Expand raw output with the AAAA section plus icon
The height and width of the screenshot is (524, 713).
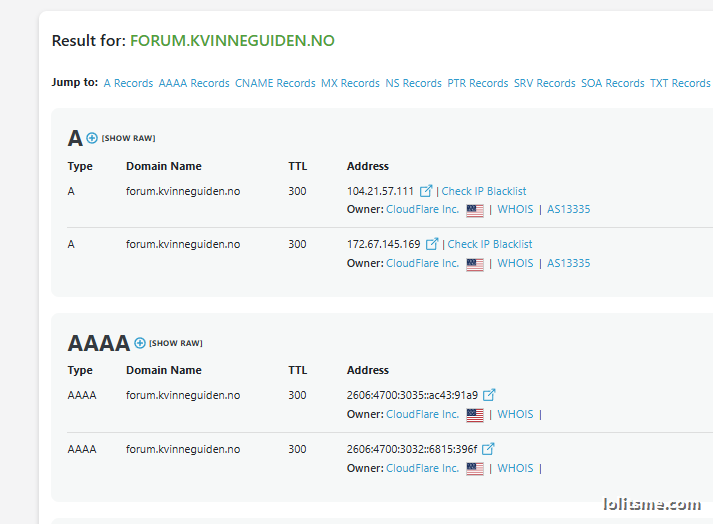tap(140, 343)
